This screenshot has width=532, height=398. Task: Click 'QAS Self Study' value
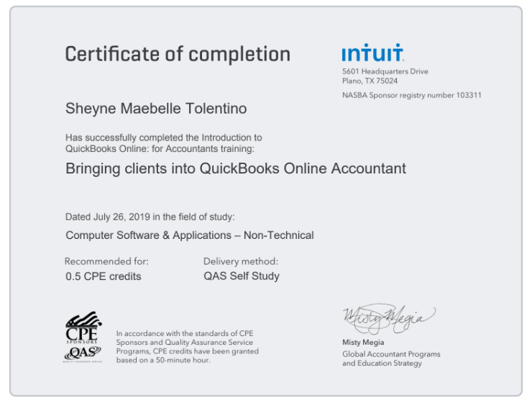click(x=242, y=276)
